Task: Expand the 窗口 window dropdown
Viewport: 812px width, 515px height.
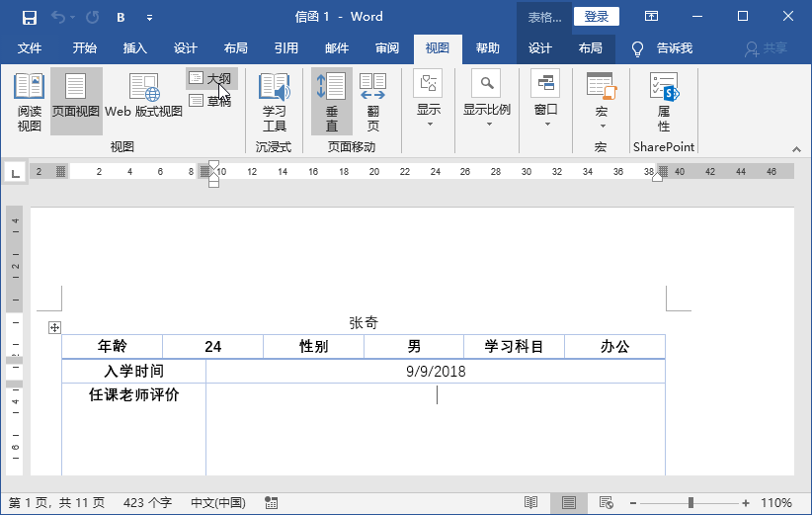Action: [546, 99]
